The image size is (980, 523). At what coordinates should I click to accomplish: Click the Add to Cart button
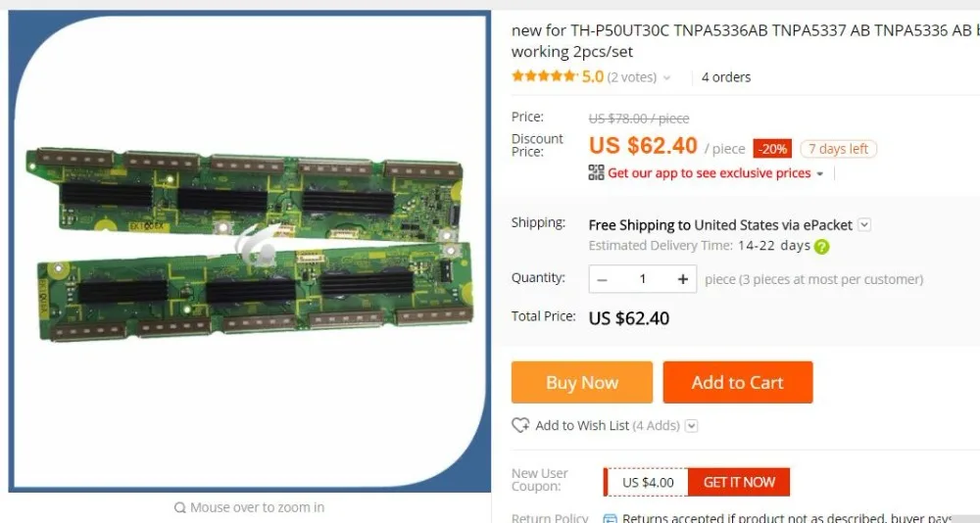(x=738, y=382)
